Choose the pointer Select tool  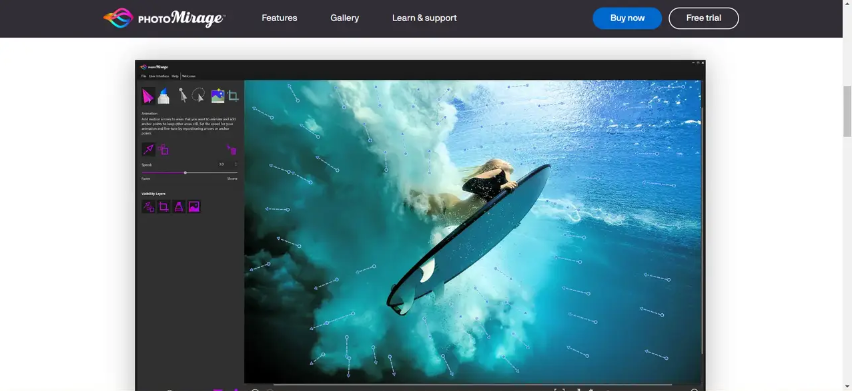tap(183, 96)
